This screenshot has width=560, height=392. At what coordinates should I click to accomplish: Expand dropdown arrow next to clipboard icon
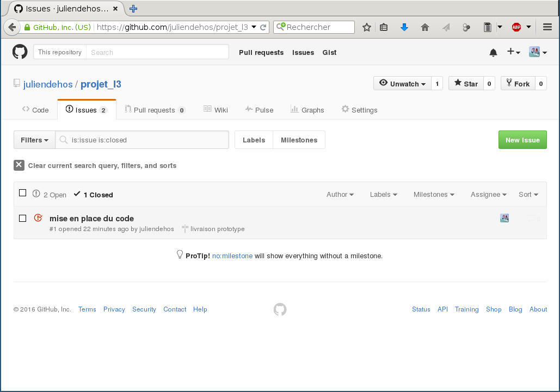click(x=500, y=27)
